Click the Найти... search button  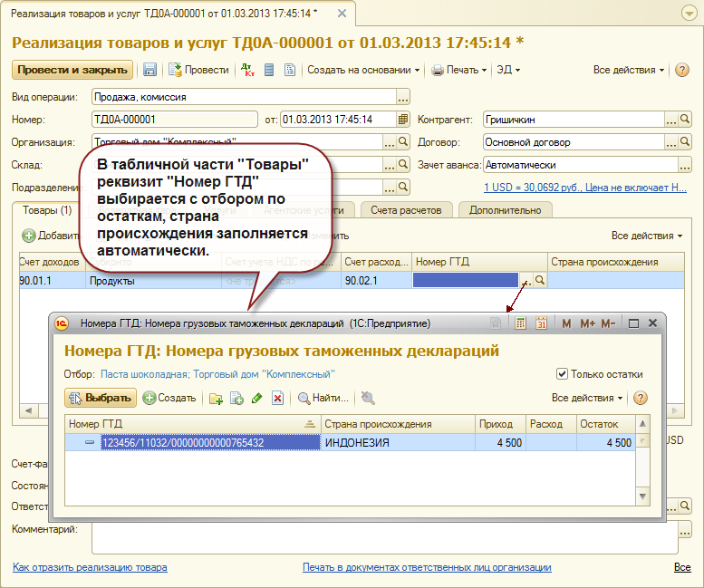click(x=323, y=398)
